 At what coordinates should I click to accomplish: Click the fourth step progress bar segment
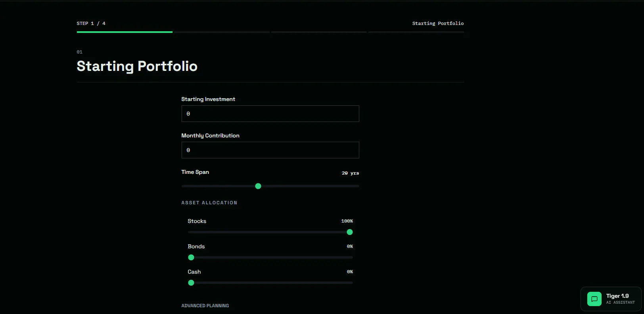[416, 32]
